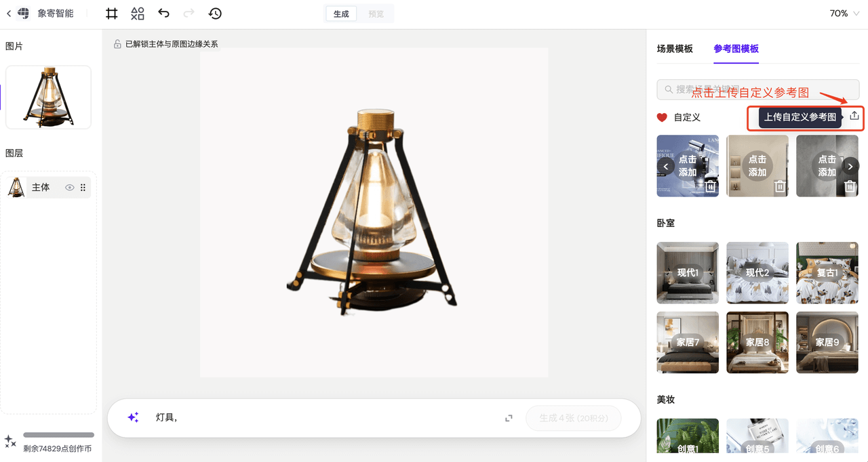
Task: Click the back arrow beside 象寄智能
Action: (9, 13)
